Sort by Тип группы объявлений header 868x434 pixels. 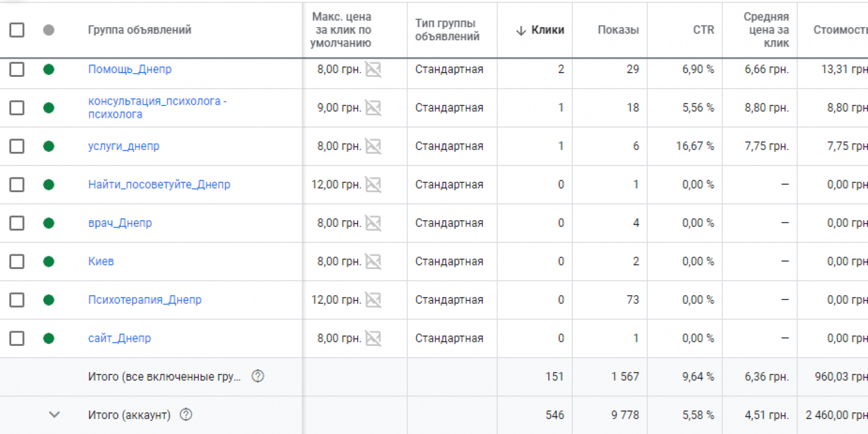tap(448, 30)
